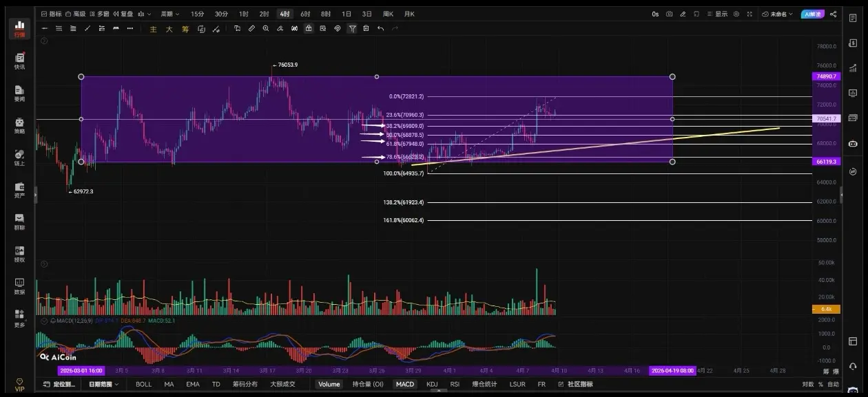Toggle the Volume sub-indicator
This screenshot has height=397, width=868.
[329, 384]
